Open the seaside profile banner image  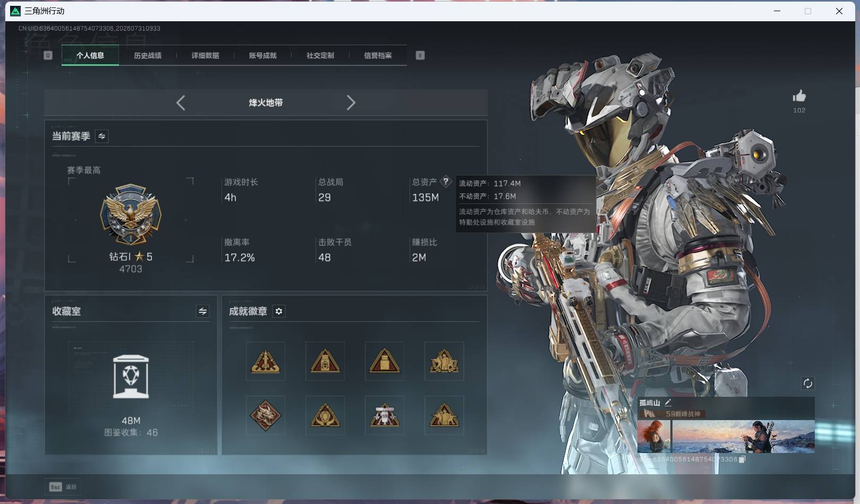coord(743,436)
